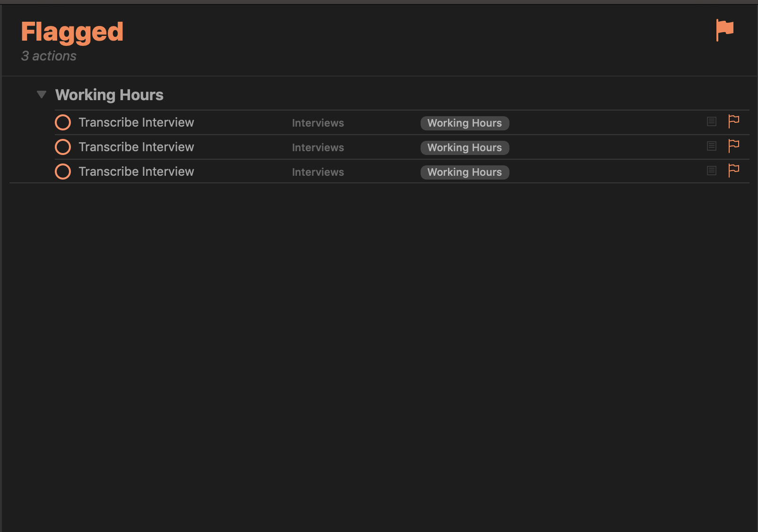
Task: Select the second Transcribe Interview title text
Action: (136, 147)
